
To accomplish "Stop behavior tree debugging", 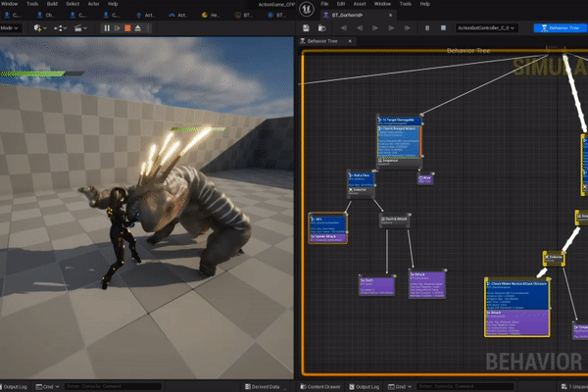I will tap(443, 28).
